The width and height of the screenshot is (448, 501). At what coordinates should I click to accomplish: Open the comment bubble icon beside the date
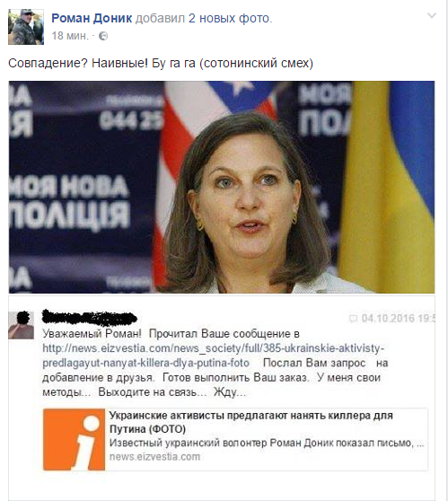(353, 319)
